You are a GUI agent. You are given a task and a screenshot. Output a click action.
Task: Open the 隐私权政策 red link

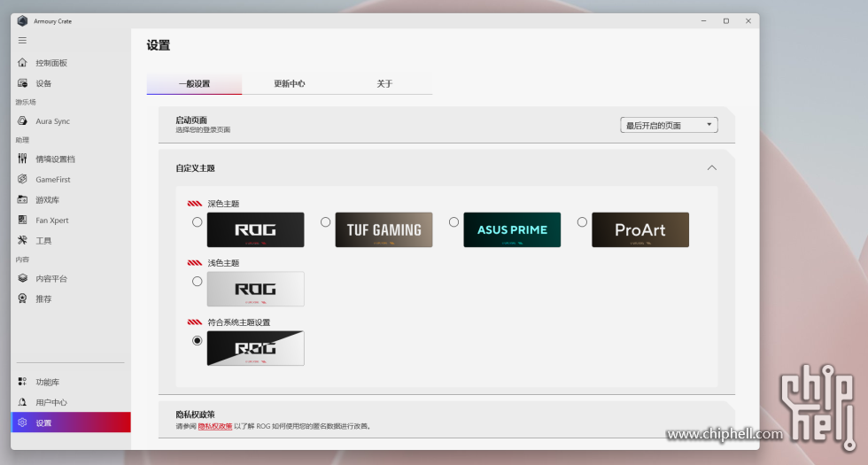coord(214,426)
